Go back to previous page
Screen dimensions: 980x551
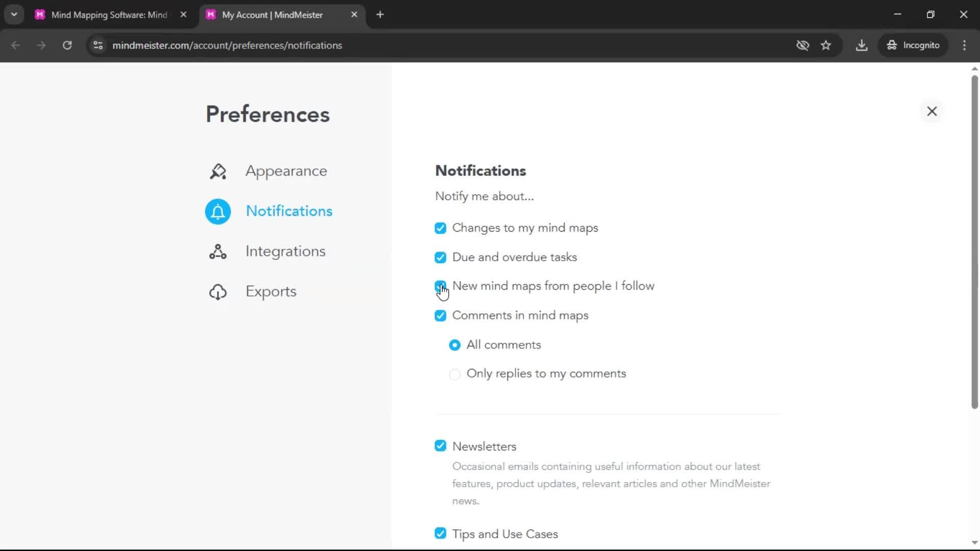tap(16, 45)
